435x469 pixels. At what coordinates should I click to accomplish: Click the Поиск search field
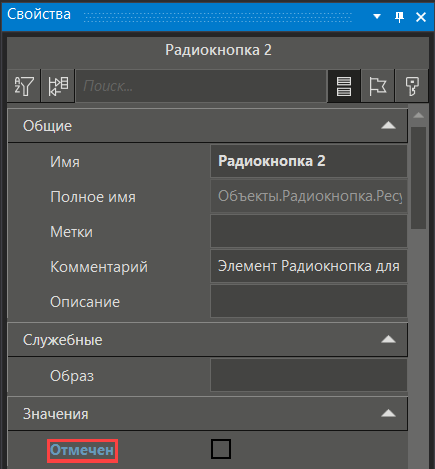point(201,86)
